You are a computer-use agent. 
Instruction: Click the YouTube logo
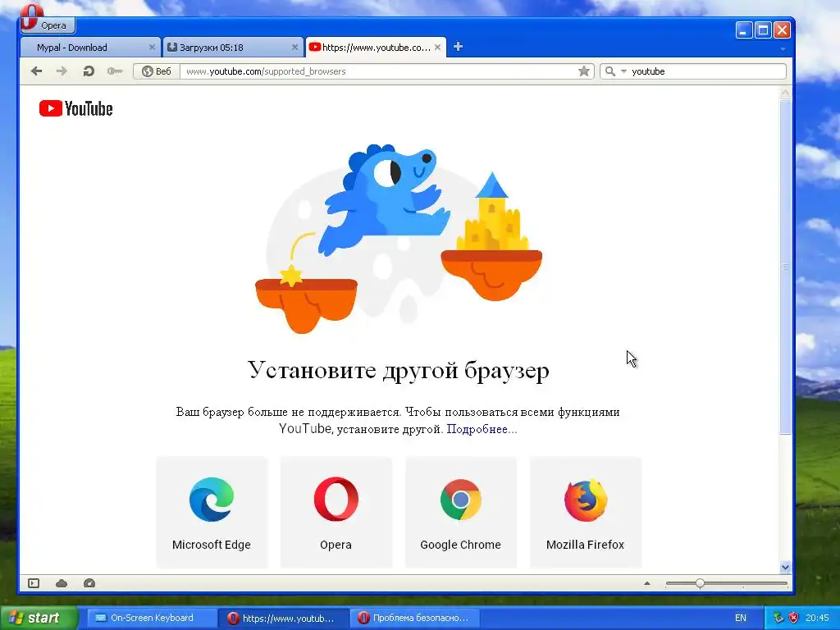click(76, 109)
